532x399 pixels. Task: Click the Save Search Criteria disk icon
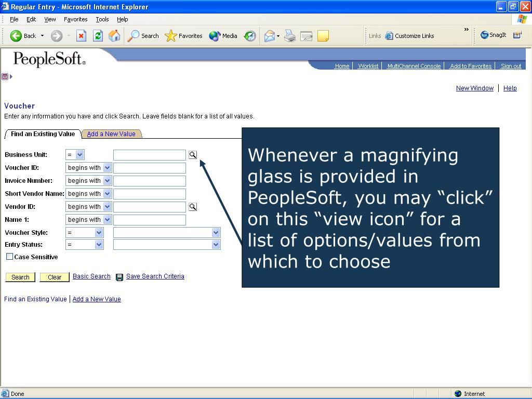[x=119, y=277]
